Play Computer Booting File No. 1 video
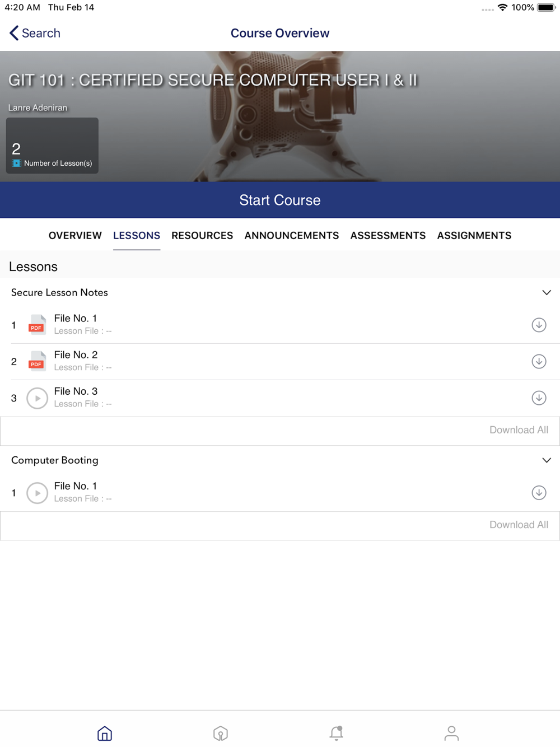 (x=38, y=493)
